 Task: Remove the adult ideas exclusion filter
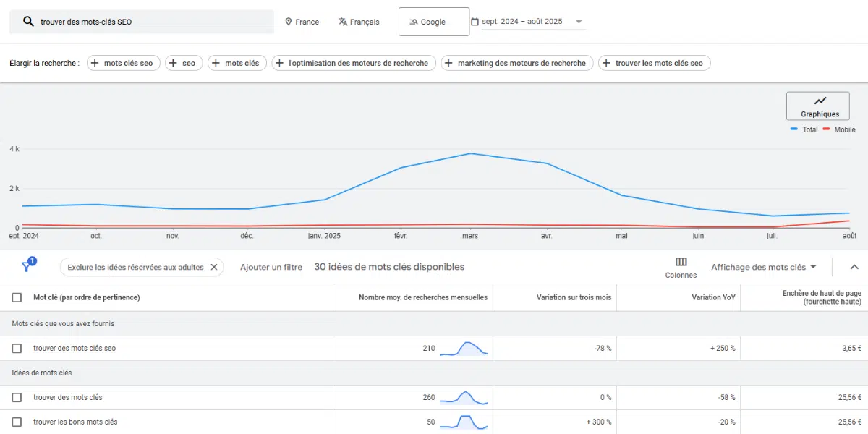pyautogui.click(x=214, y=267)
